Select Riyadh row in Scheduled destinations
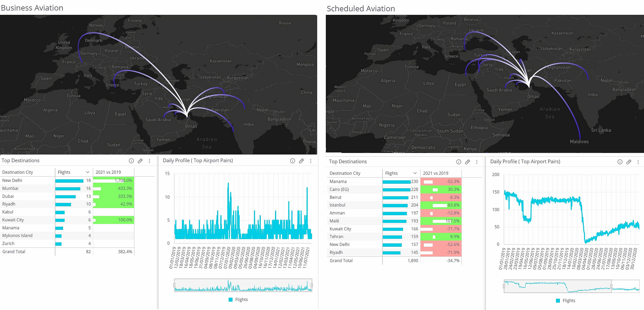 tap(395, 252)
